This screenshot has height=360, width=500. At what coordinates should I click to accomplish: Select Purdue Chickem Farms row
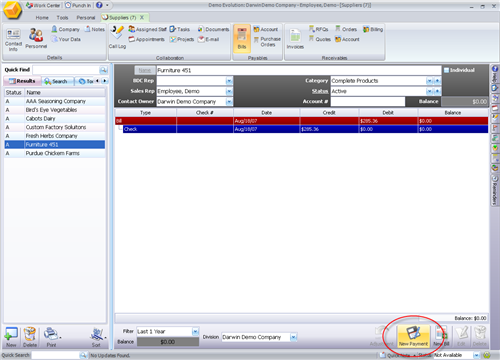click(x=55, y=153)
